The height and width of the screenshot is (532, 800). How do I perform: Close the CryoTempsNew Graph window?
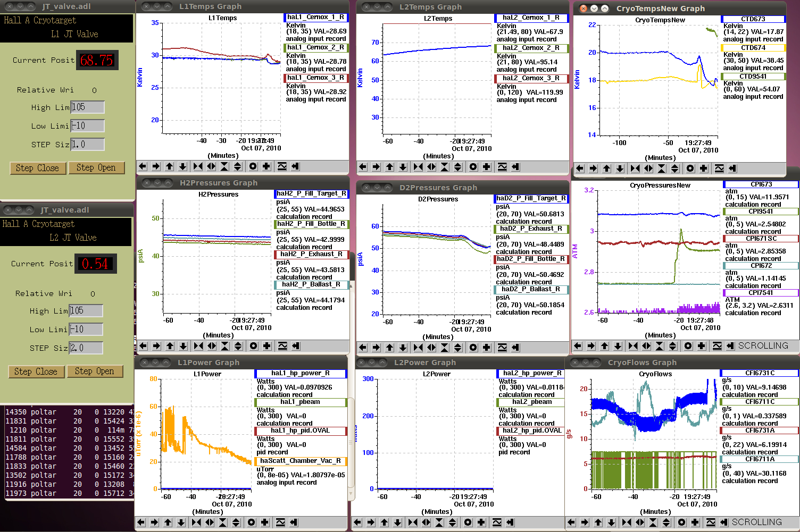[583, 9]
